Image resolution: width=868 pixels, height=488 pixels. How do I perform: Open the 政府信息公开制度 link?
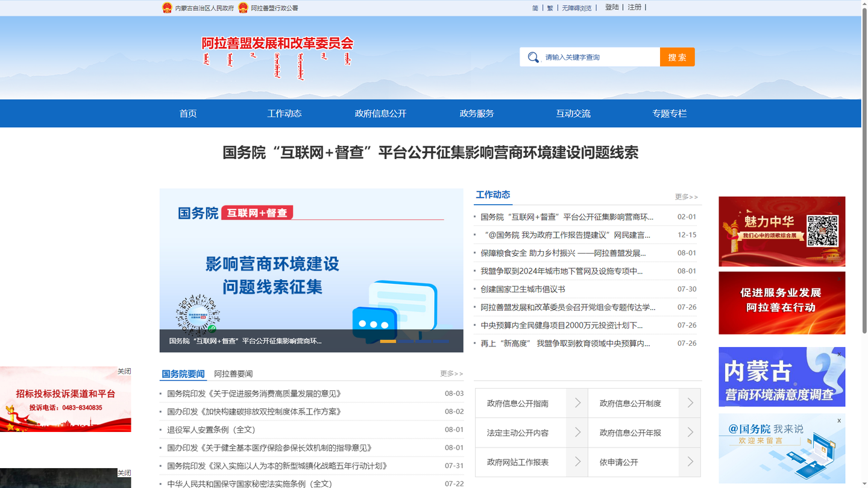631,404
